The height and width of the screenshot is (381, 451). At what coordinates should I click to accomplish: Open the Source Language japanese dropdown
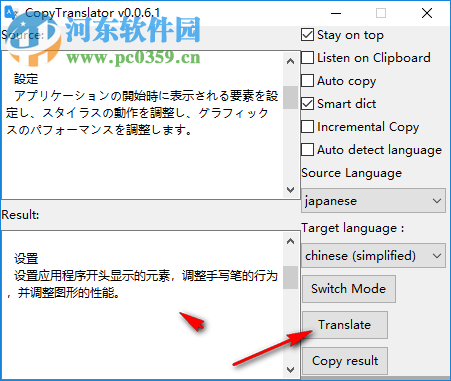373,200
